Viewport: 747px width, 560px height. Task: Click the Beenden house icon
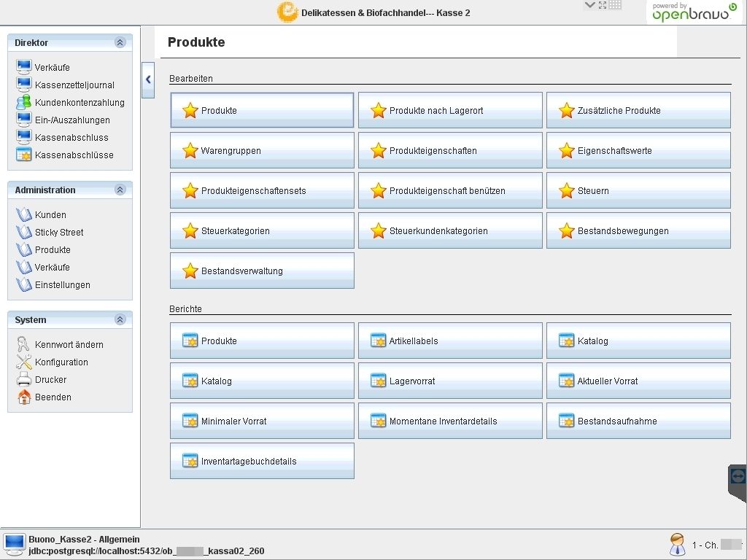pyautogui.click(x=24, y=397)
